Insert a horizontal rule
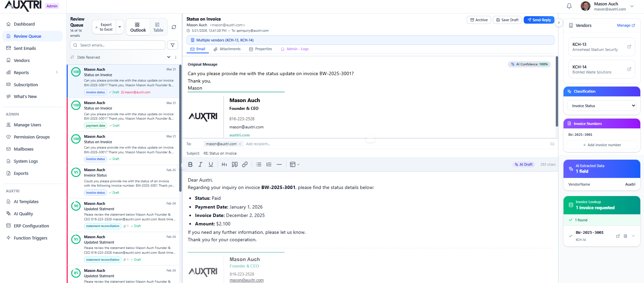The image size is (644, 283). pos(279,164)
